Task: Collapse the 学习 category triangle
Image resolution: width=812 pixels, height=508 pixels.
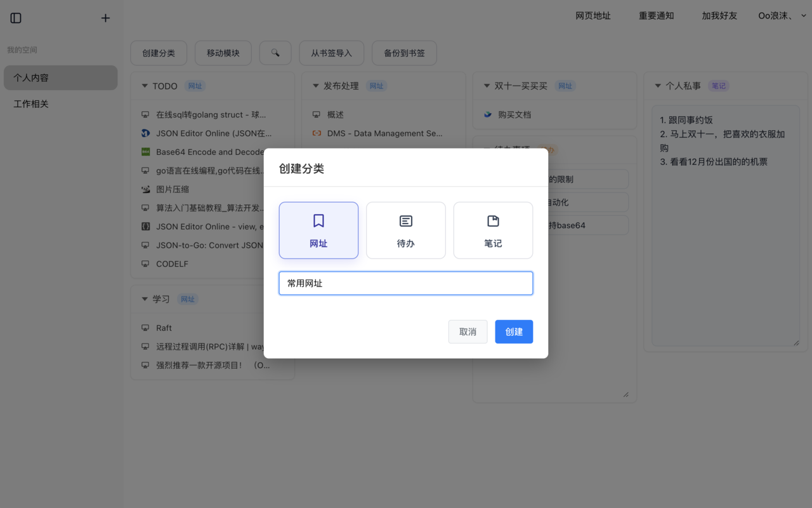Action: (x=145, y=299)
